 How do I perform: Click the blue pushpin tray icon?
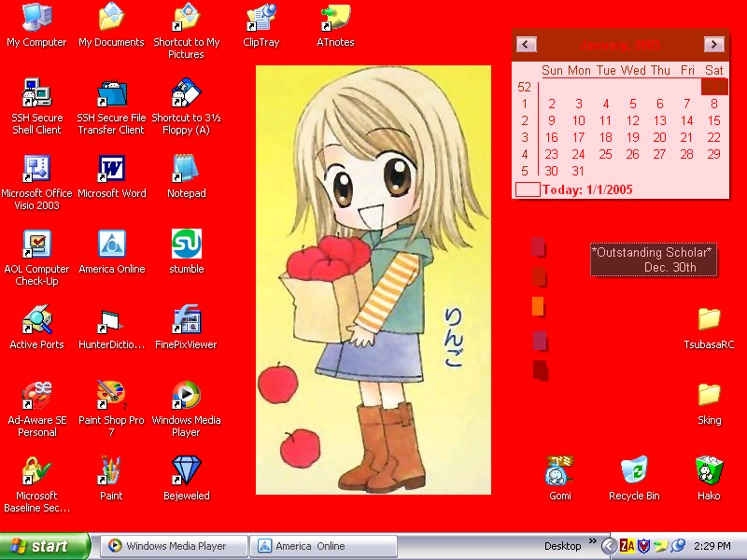[678, 546]
